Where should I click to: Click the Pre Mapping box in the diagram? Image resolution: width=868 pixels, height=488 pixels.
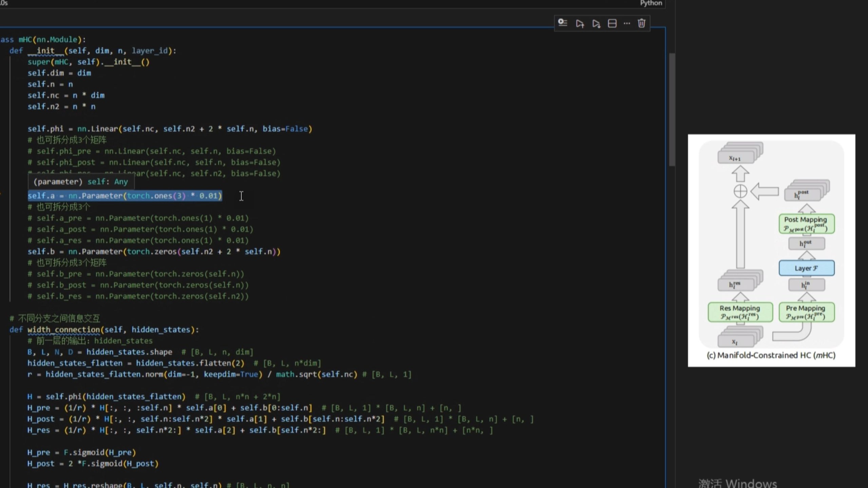806,312
